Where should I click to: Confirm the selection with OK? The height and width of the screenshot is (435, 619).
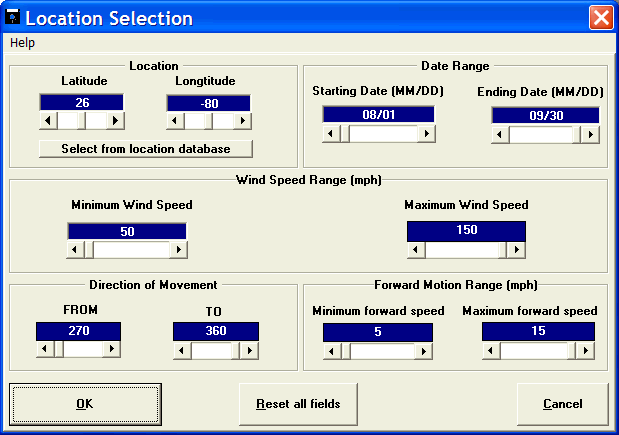84,404
